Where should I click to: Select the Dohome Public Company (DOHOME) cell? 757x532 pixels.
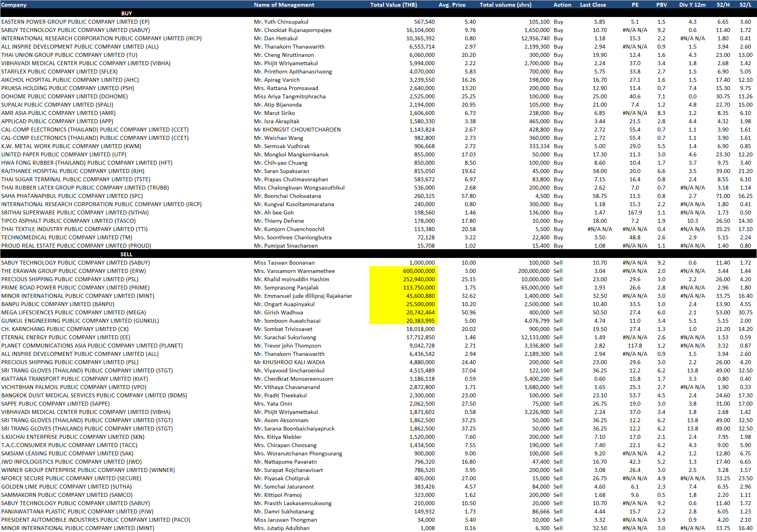[64, 96]
